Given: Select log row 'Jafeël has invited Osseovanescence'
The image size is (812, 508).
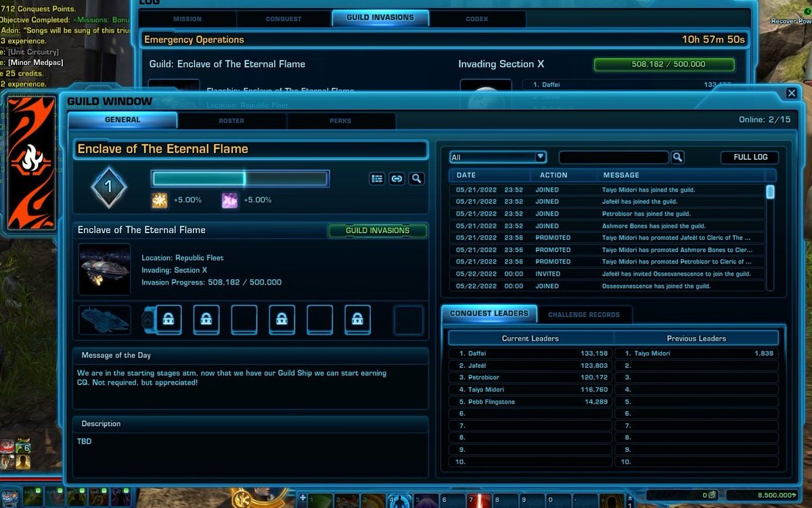Looking at the screenshot, I should [608, 274].
